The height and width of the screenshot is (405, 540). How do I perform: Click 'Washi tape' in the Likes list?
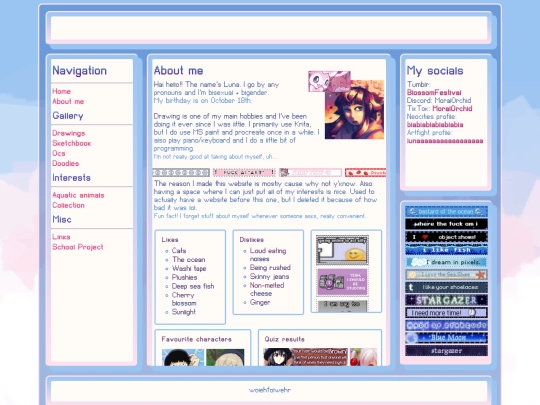(x=189, y=268)
